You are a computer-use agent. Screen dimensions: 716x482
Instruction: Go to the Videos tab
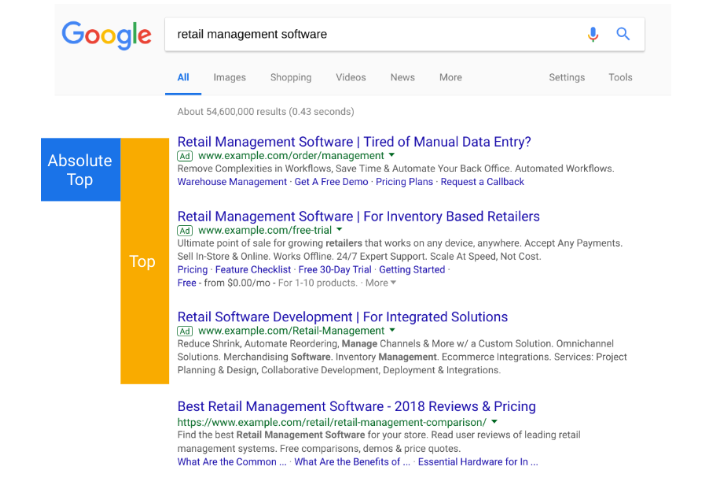tap(351, 77)
